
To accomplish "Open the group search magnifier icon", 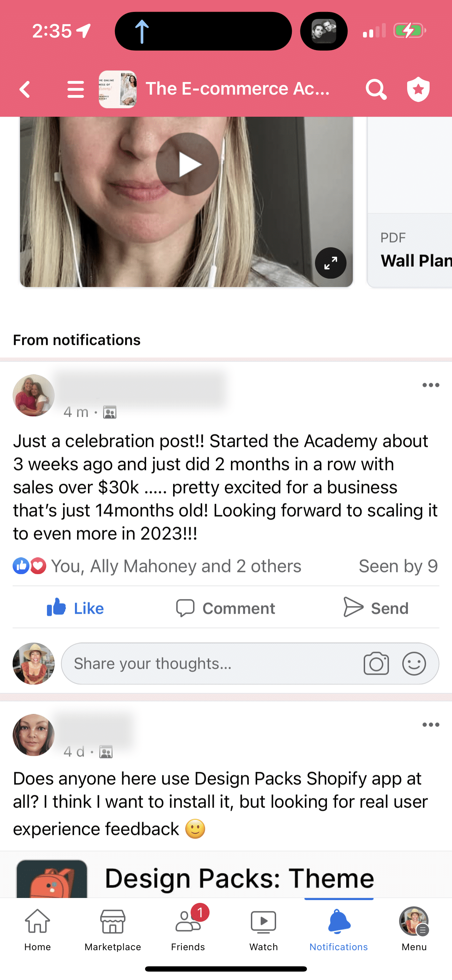I will [x=376, y=89].
